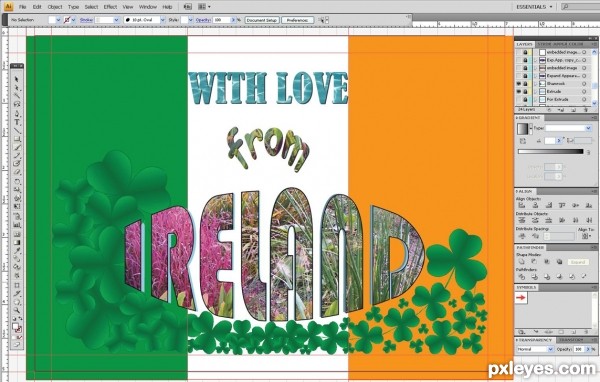Viewport: 600px width, 382px height.
Task: Open the Effect menu
Action: tap(110, 7)
